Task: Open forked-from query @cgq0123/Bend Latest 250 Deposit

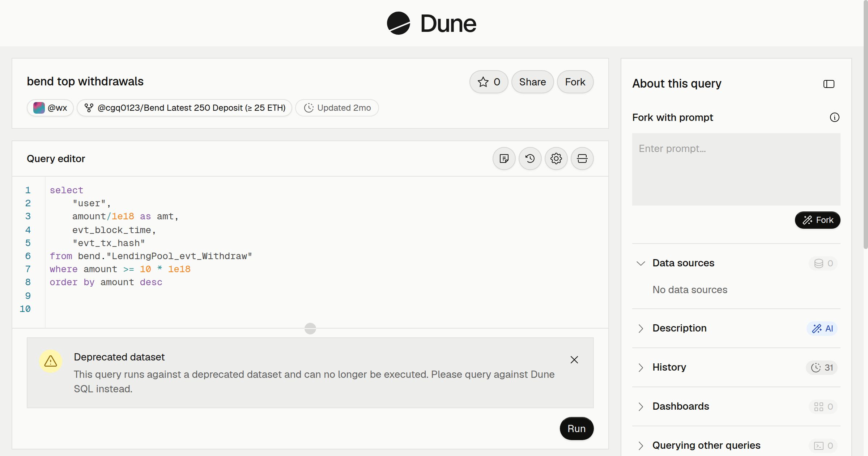Action: pos(184,108)
